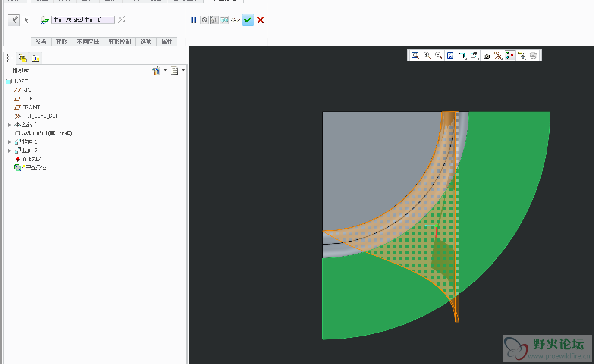This screenshot has width=594, height=364.
Task: Toggle unattached preview mode
Action: coord(214,20)
